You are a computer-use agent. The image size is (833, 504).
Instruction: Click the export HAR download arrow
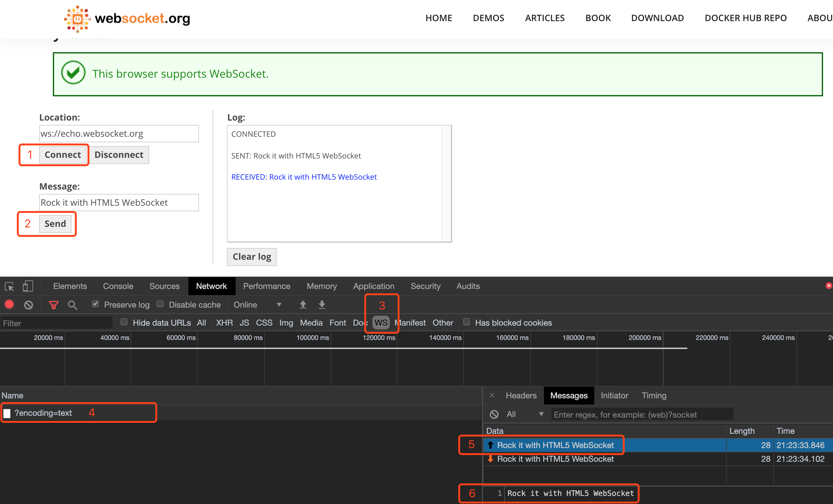coord(322,305)
